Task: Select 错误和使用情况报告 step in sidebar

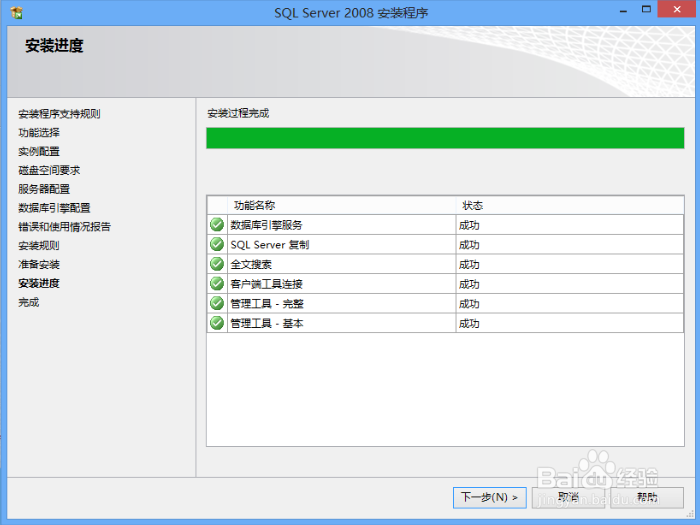Action: (64, 226)
